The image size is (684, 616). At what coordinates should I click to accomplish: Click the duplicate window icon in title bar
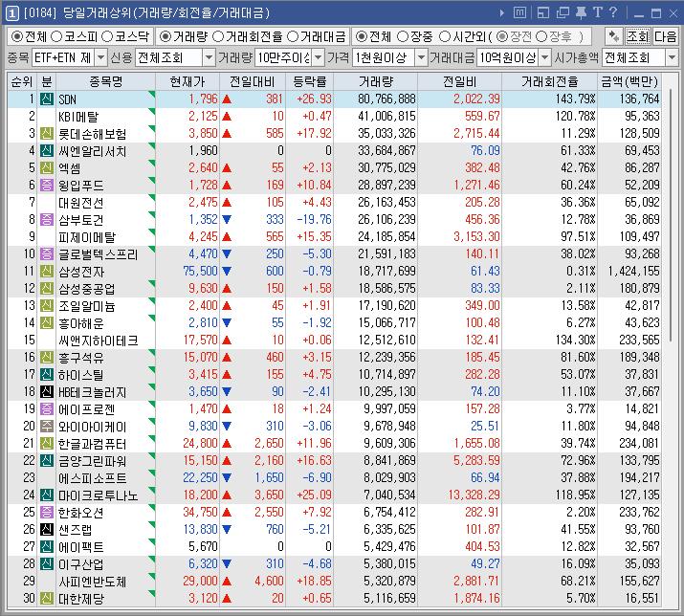click(563, 12)
